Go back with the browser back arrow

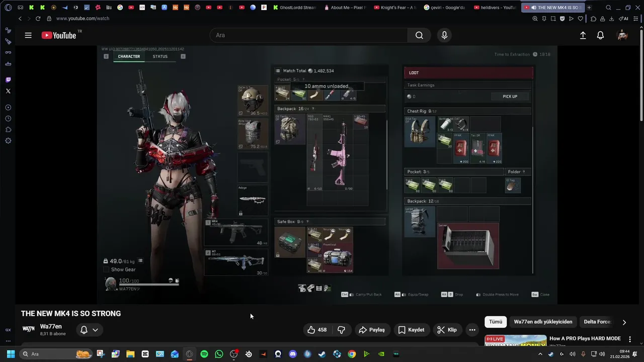pyautogui.click(x=20, y=19)
